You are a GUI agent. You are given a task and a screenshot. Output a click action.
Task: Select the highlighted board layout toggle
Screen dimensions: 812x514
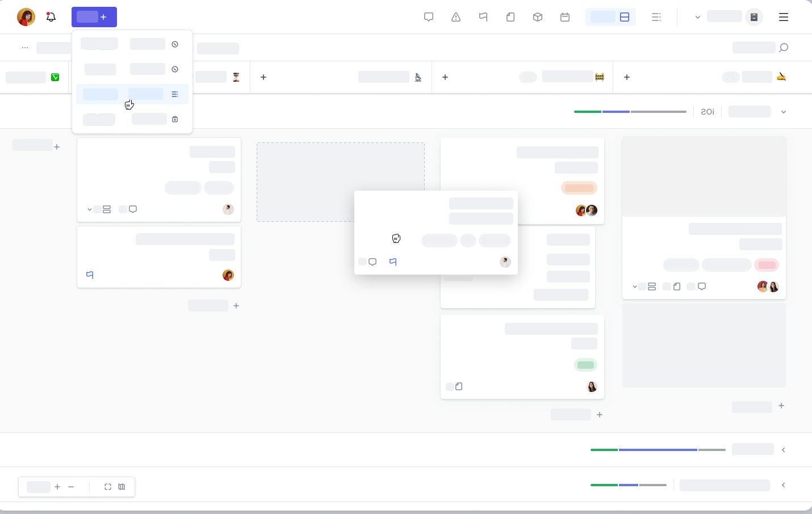click(x=610, y=17)
